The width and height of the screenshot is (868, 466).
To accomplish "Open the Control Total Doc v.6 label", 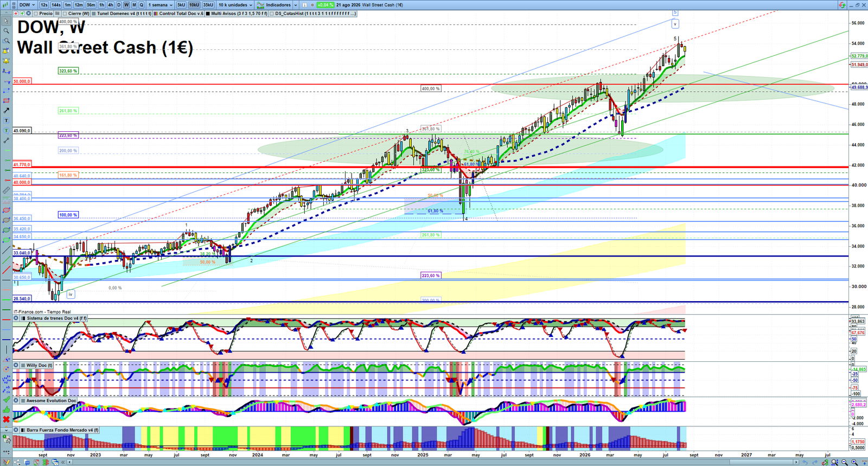I will point(181,13).
